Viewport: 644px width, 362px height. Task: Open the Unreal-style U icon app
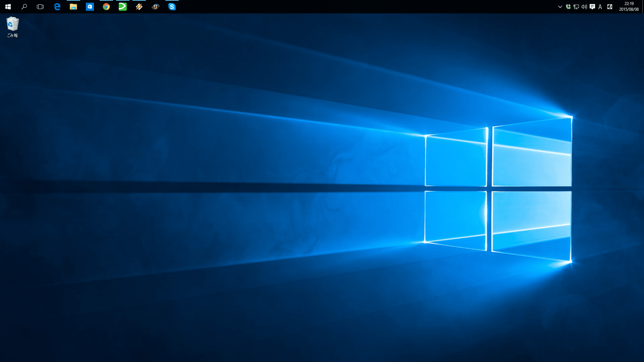point(156,7)
